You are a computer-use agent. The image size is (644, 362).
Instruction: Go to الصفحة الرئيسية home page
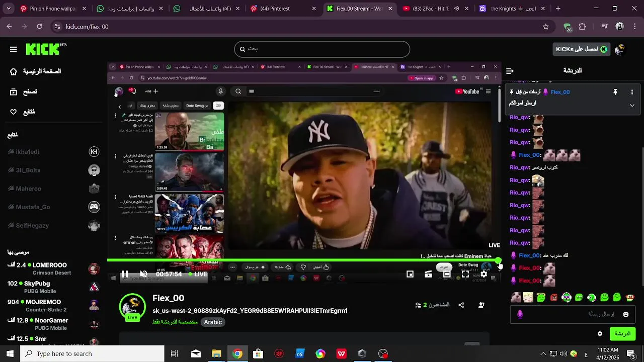click(35, 71)
